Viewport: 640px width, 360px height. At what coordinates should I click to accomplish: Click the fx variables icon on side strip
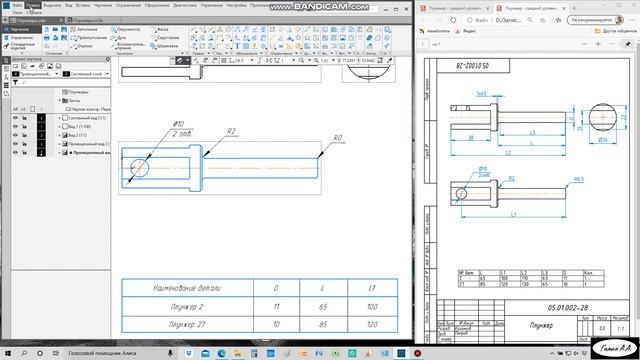pyautogui.click(x=6, y=77)
